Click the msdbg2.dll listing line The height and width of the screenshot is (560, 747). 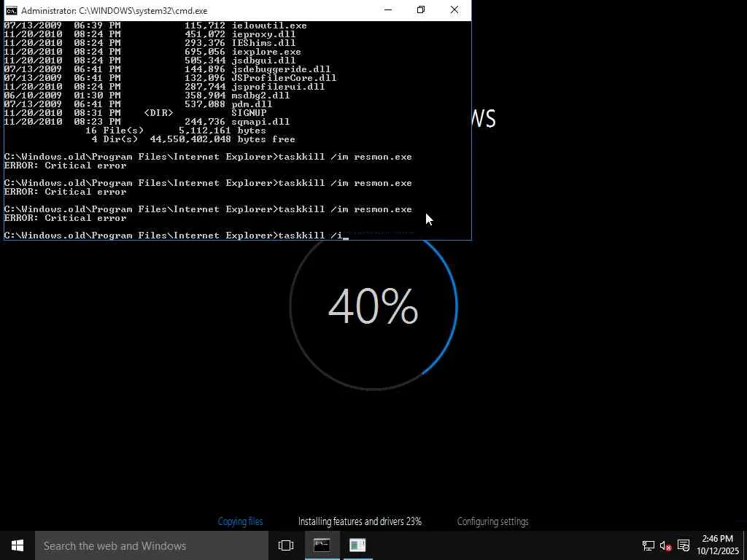pos(147,96)
